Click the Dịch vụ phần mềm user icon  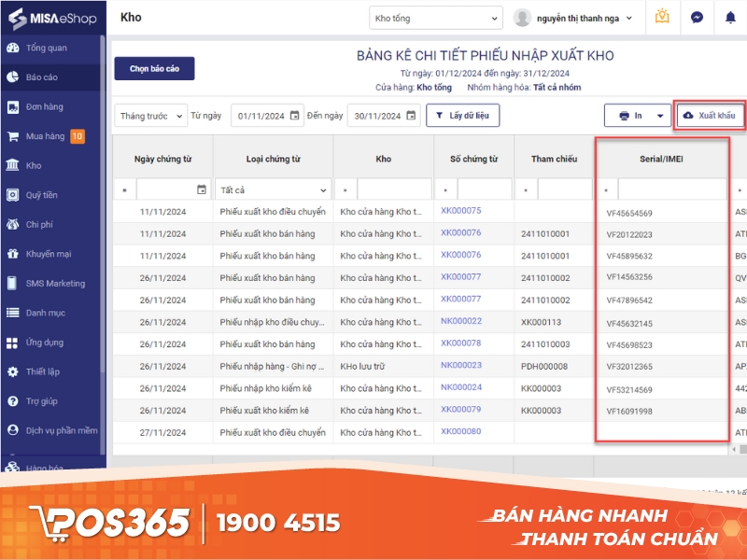13,430
